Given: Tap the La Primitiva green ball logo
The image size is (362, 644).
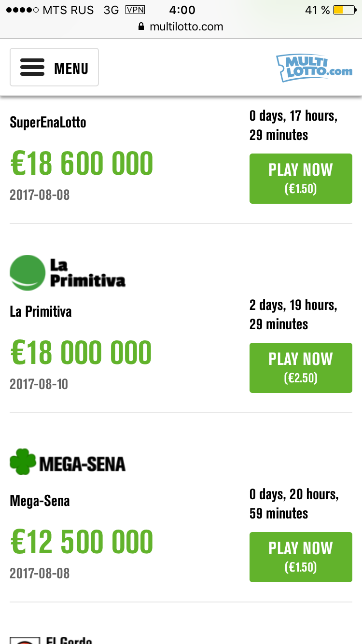Looking at the screenshot, I should (27, 273).
